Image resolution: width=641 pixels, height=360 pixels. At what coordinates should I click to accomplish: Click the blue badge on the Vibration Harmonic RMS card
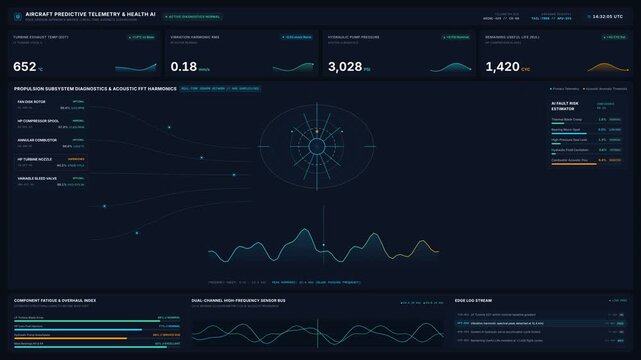pos(297,37)
